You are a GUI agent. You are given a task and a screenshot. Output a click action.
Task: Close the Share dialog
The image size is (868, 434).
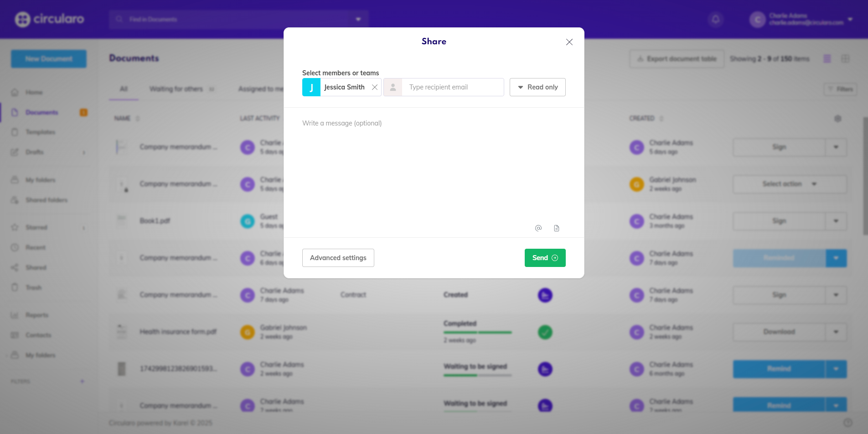(x=569, y=42)
